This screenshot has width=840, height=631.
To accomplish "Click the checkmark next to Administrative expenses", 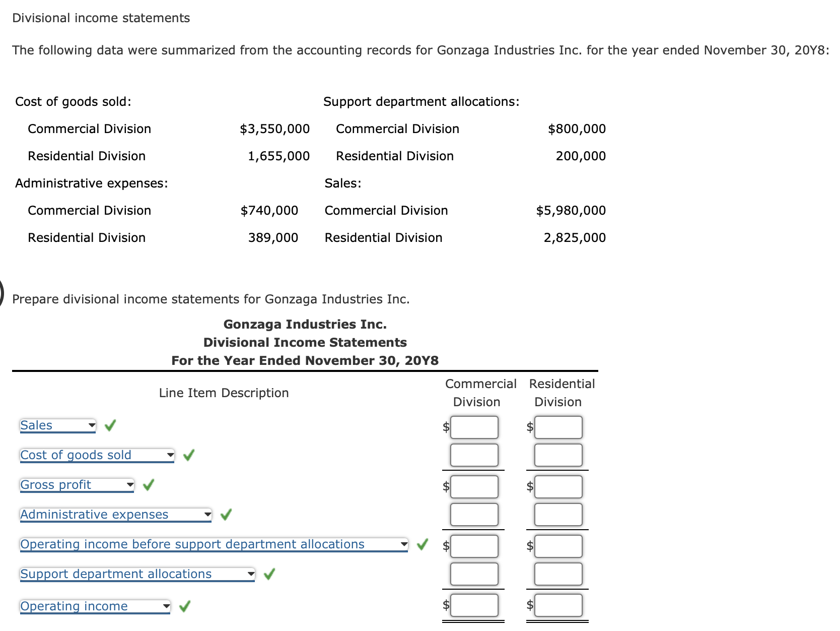I will coord(226,515).
